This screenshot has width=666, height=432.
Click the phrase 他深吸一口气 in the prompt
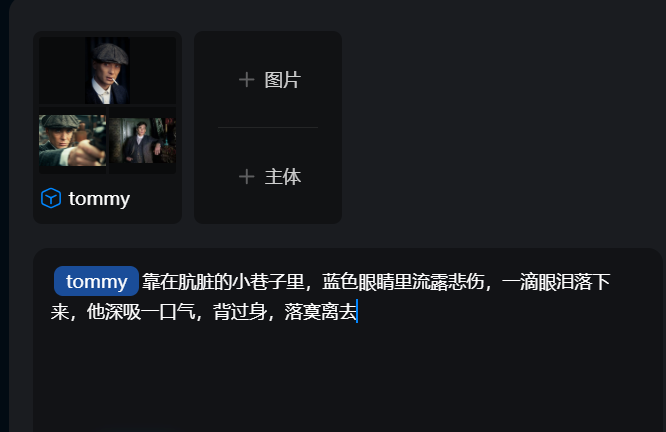[141, 312]
